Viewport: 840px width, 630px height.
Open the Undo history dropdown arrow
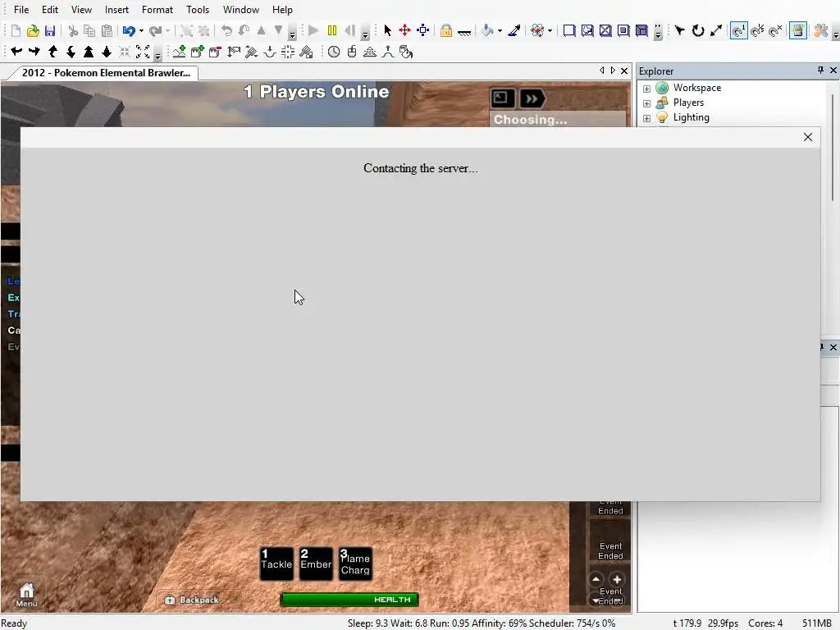(141, 30)
